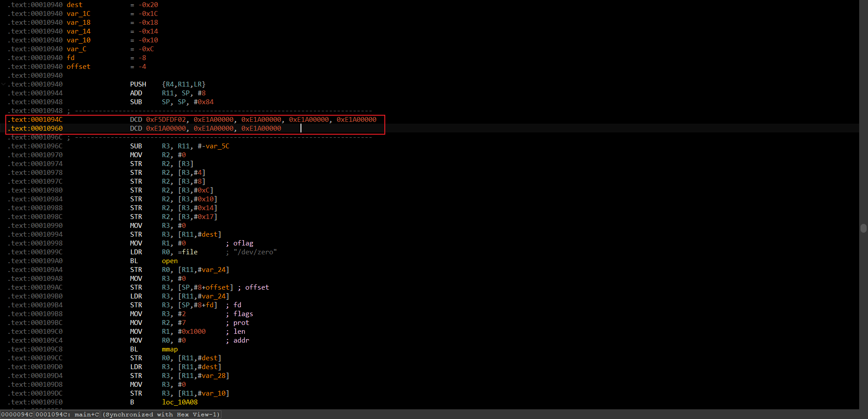The width and height of the screenshot is (868, 419).
Task: Click the vertical scrollbar thumb
Action: tap(863, 228)
